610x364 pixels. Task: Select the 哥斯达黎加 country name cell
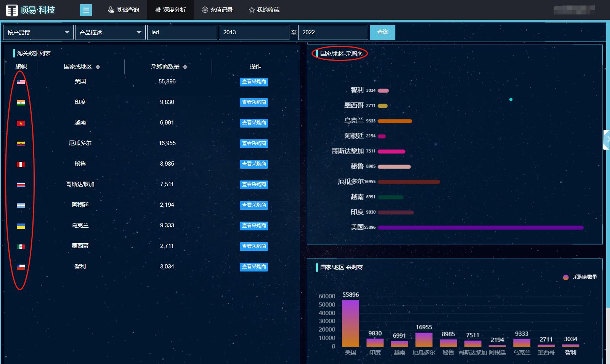click(80, 184)
